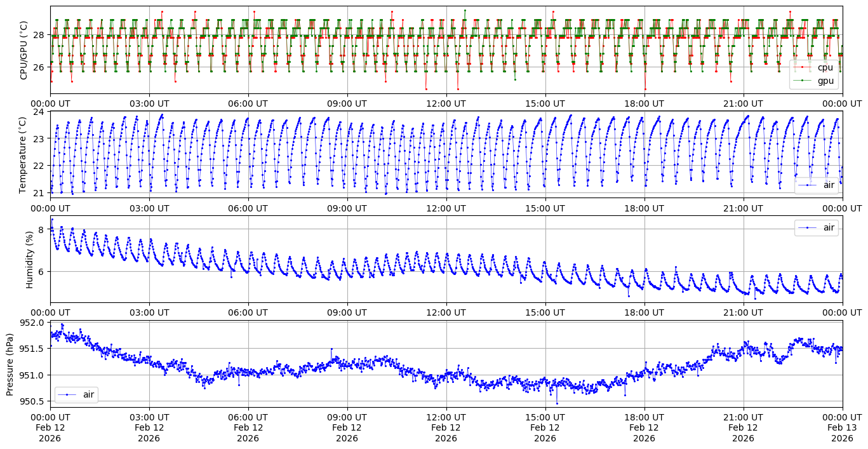868x449 pixels.
Task: Click 12:00 UT tick below CPU/GPU plot
Action: (446, 103)
